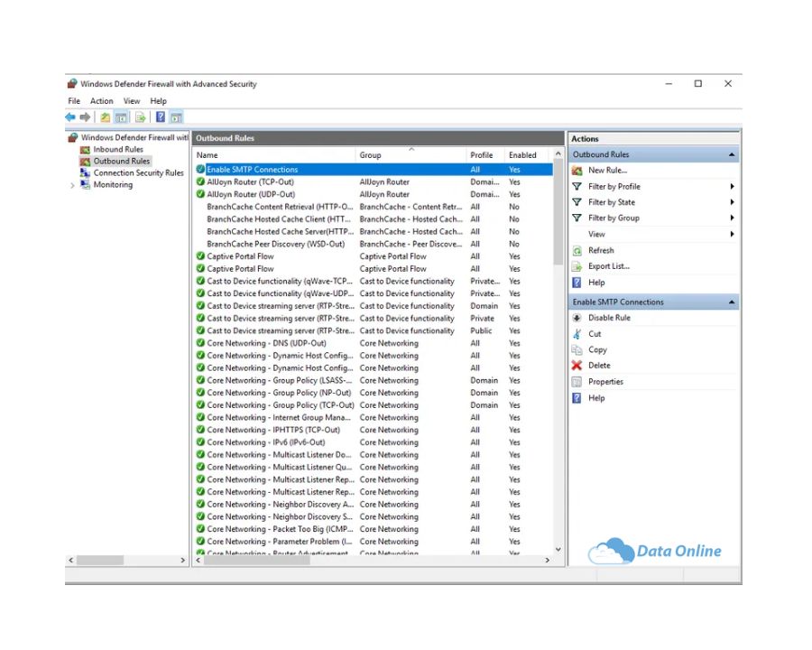
Task: Click the Refresh icon in Actions pane
Action: [577, 250]
